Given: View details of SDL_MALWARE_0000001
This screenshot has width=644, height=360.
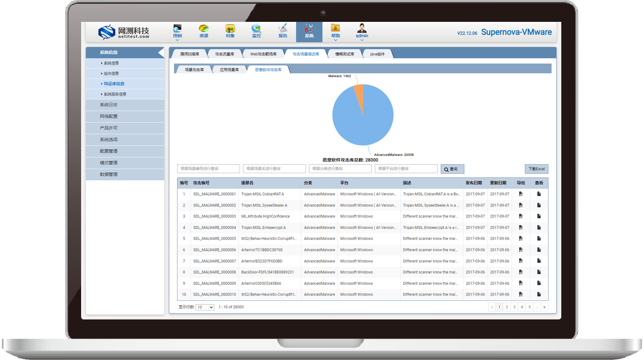Looking at the screenshot, I should point(539,194).
